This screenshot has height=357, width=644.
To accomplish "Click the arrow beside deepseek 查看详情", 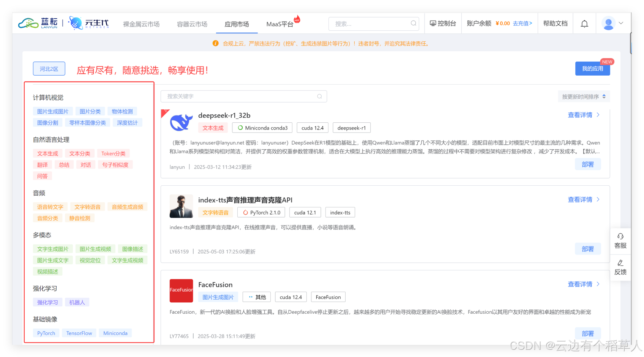I will click(x=598, y=115).
